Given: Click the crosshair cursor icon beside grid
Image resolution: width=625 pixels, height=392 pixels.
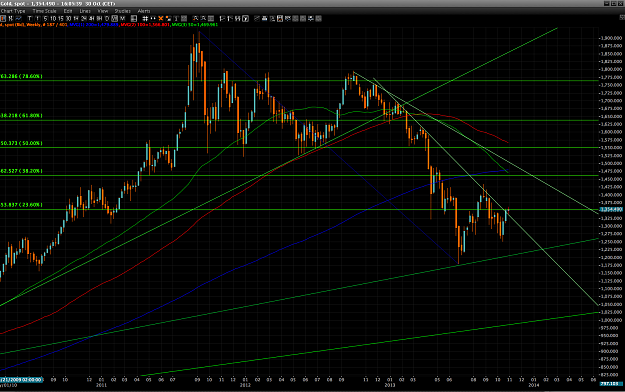Looking at the screenshot, I should (153, 18).
